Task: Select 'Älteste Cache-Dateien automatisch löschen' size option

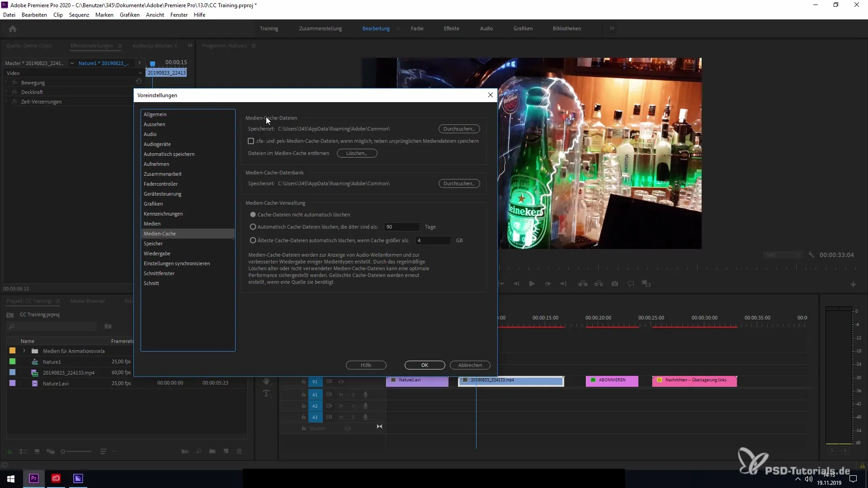Action: [x=253, y=240]
